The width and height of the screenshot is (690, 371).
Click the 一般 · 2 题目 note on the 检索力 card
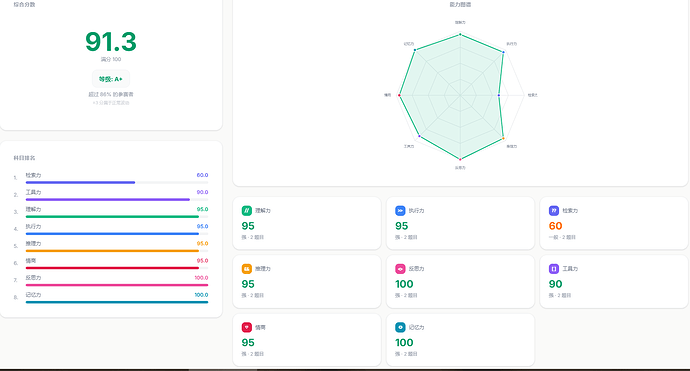pos(562,237)
